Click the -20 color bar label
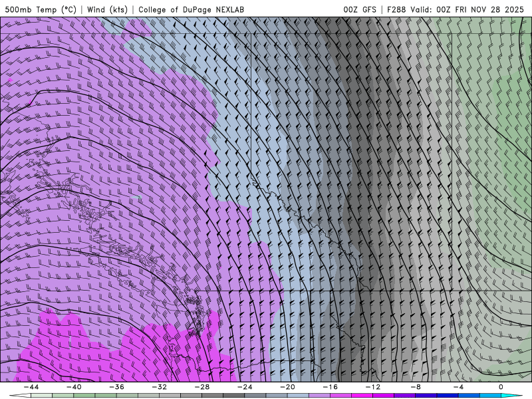 [x=287, y=387]
